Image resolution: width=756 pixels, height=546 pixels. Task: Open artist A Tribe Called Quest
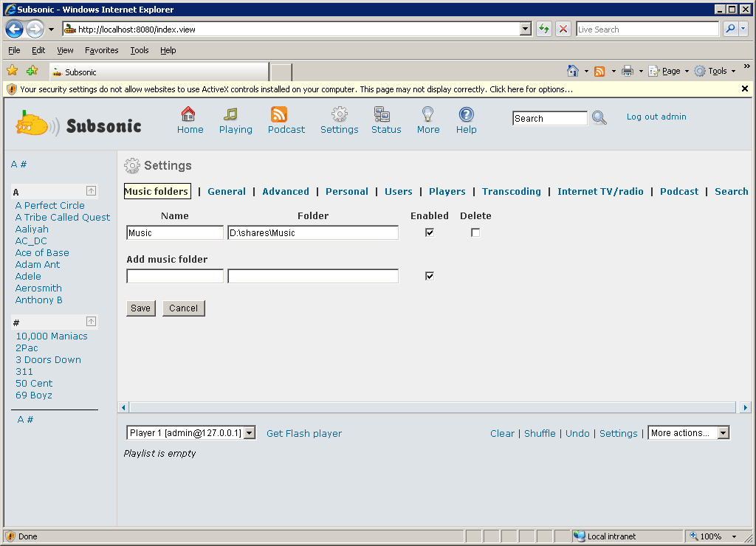click(x=62, y=218)
